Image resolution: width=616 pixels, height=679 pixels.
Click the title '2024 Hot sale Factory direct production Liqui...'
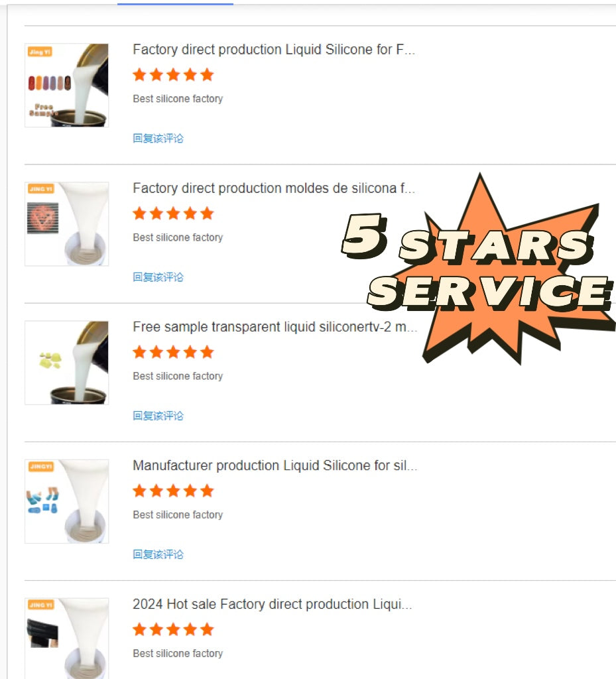click(273, 604)
